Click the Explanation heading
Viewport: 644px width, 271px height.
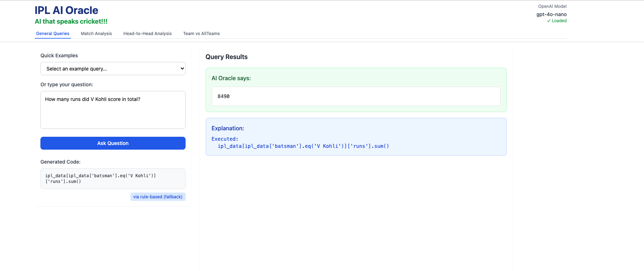click(227, 128)
